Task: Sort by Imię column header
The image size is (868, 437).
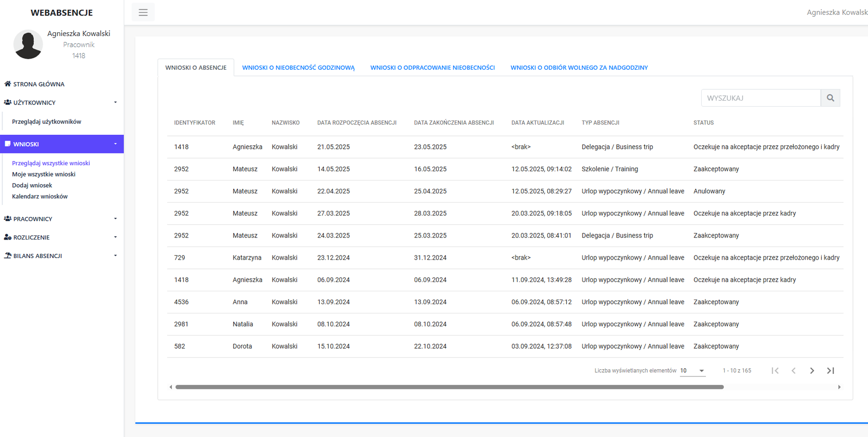Action: (238, 123)
